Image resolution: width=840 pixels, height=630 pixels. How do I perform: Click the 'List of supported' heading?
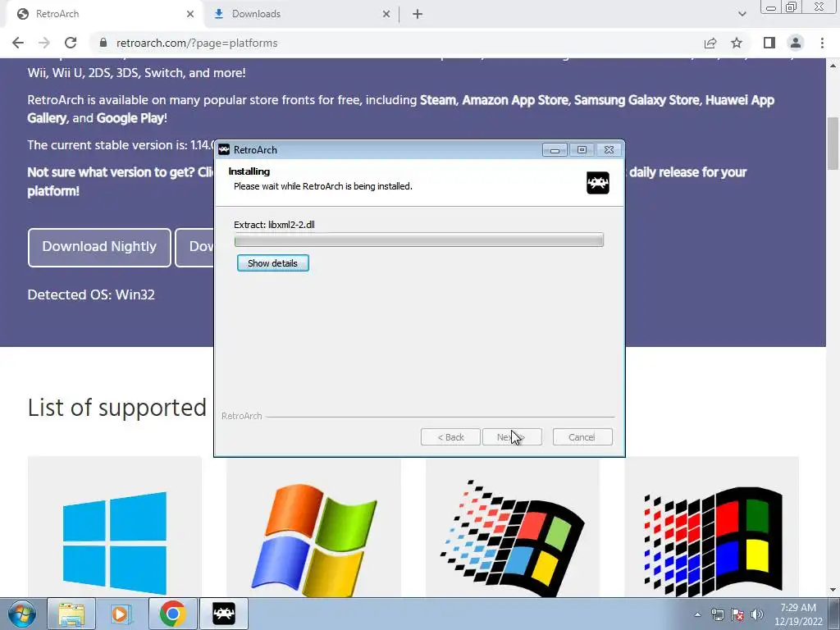(x=117, y=408)
